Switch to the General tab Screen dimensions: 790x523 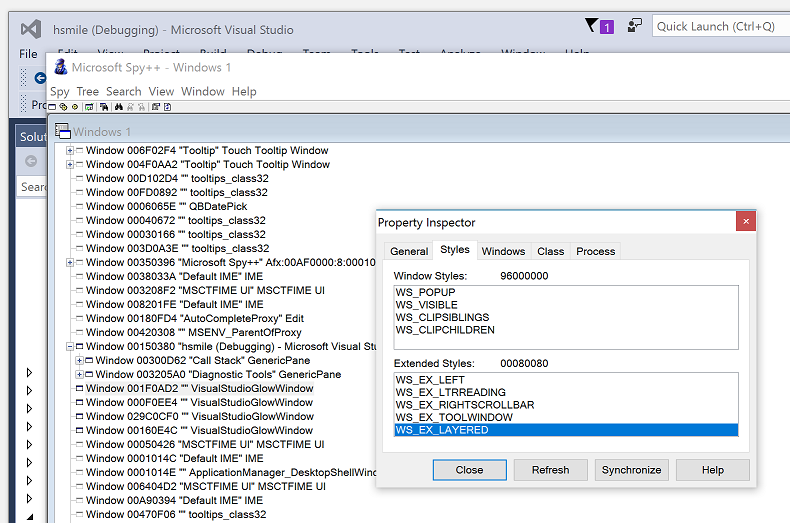tap(408, 251)
